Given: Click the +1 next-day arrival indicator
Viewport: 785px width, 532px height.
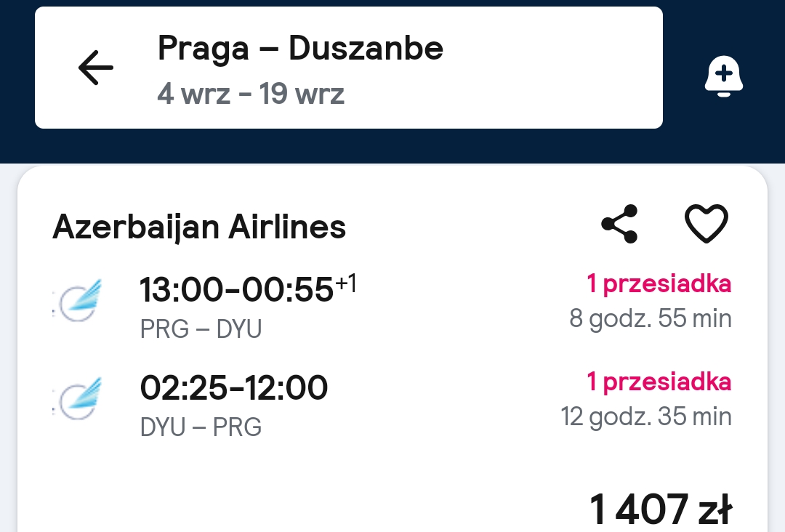Looking at the screenshot, I should click(346, 283).
